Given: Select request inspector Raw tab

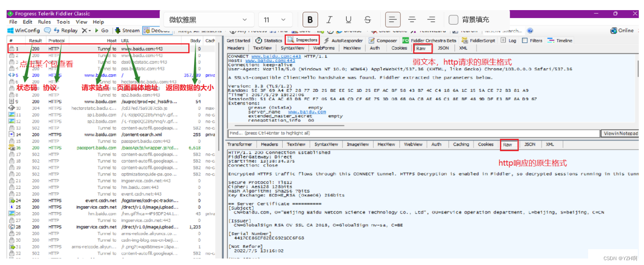Looking at the screenshot, I should click(x=421, y=48).
